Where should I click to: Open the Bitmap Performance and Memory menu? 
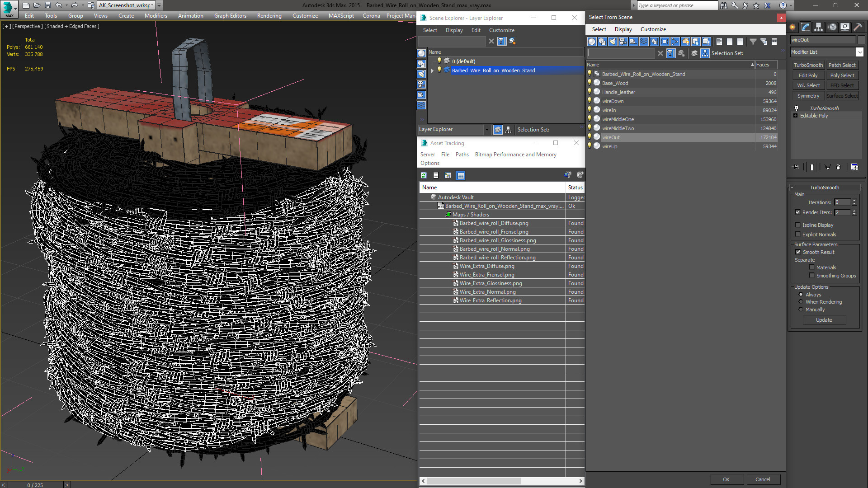(515, 155)
